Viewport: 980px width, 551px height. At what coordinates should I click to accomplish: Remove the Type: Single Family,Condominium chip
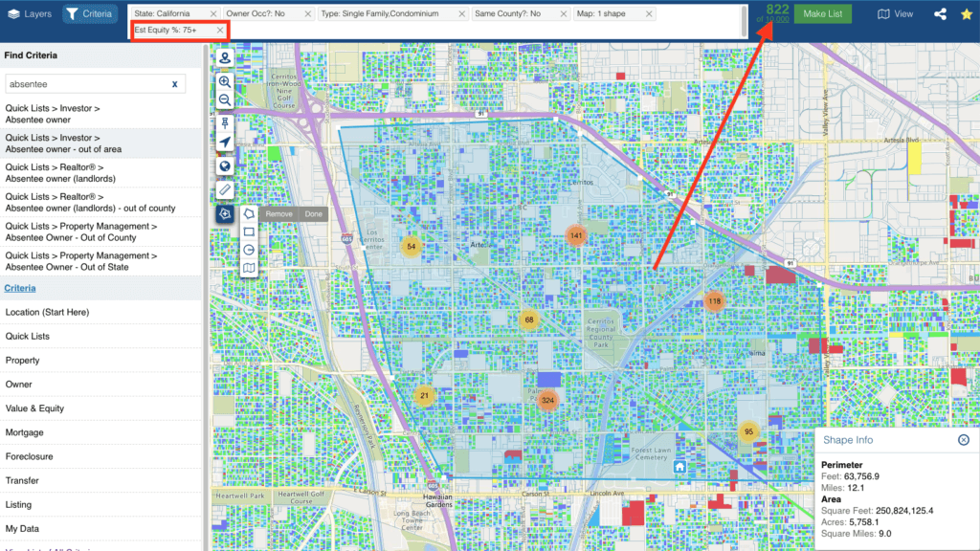(462, 13)
